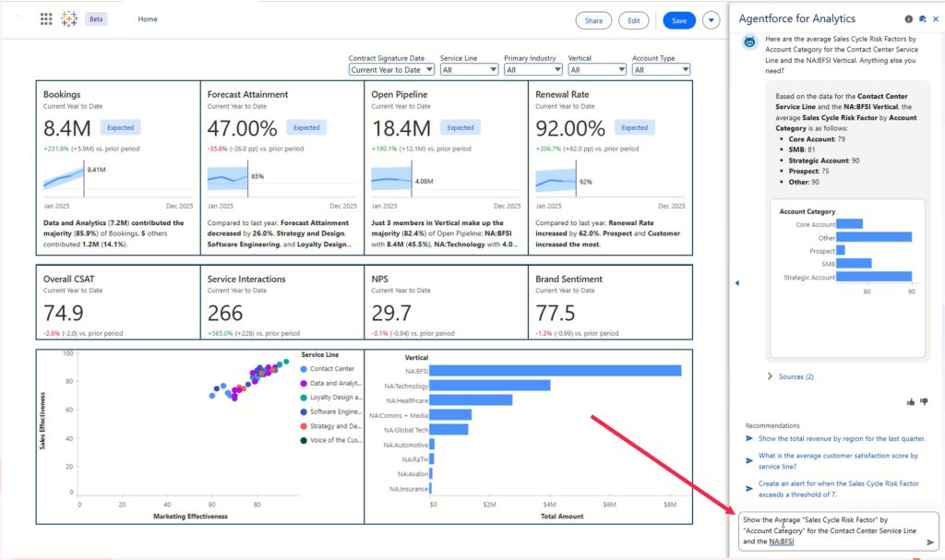Screen dimensions: 945x560
Task: Click the NPS 29.7 value
Action: tap(391, 314)
